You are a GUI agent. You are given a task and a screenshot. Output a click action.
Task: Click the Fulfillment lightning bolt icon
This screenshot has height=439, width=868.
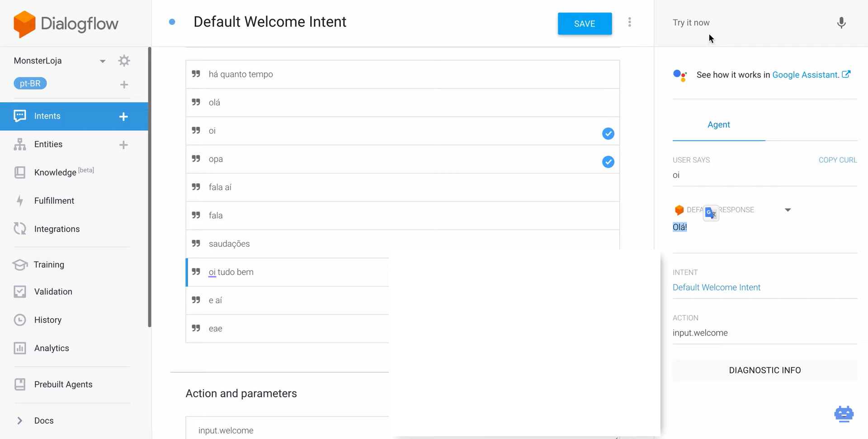click(20, 201)
